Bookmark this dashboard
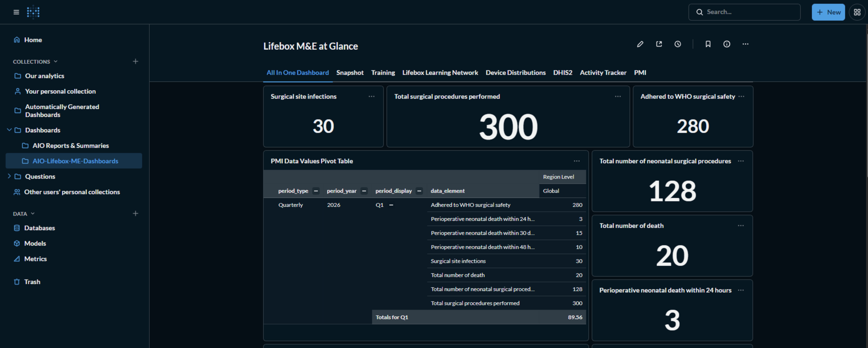Image resolution: width=868 pixels, height=348 pixels. (708, 44)
